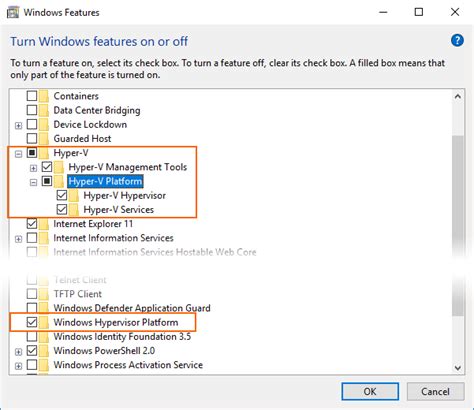Click the Windows PowerShell 2.0 folder icon
474x410 pixels.
(x=44, y=351)
